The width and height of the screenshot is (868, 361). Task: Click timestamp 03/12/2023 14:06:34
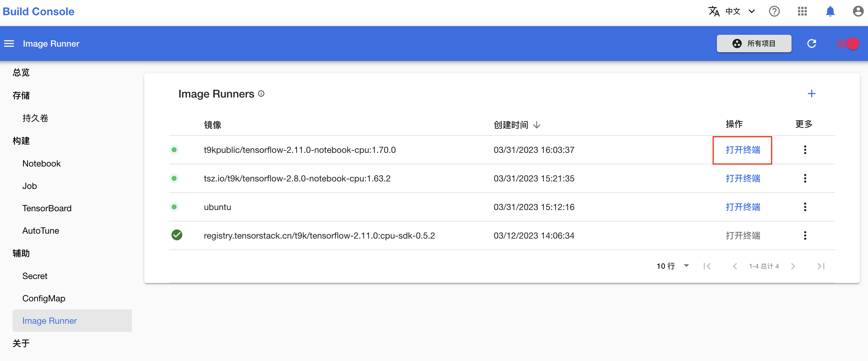[534, 235]
